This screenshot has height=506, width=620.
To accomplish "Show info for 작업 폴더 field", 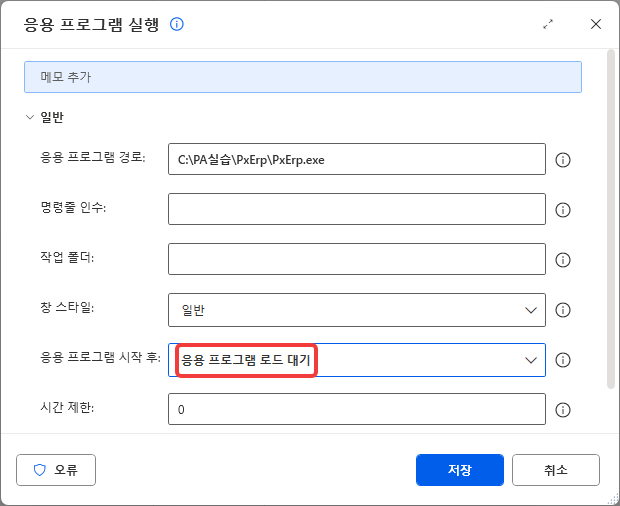I will point(563,260).
